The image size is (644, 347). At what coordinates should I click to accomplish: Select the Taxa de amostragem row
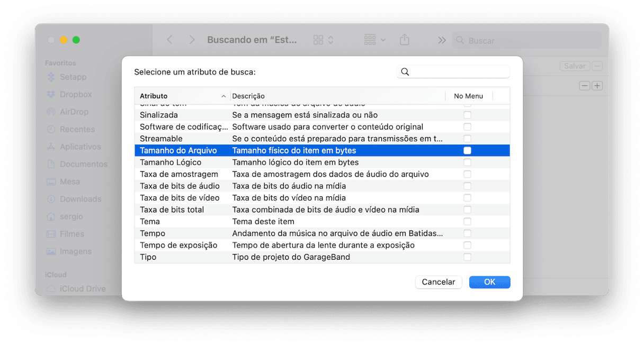pos(322,174)
